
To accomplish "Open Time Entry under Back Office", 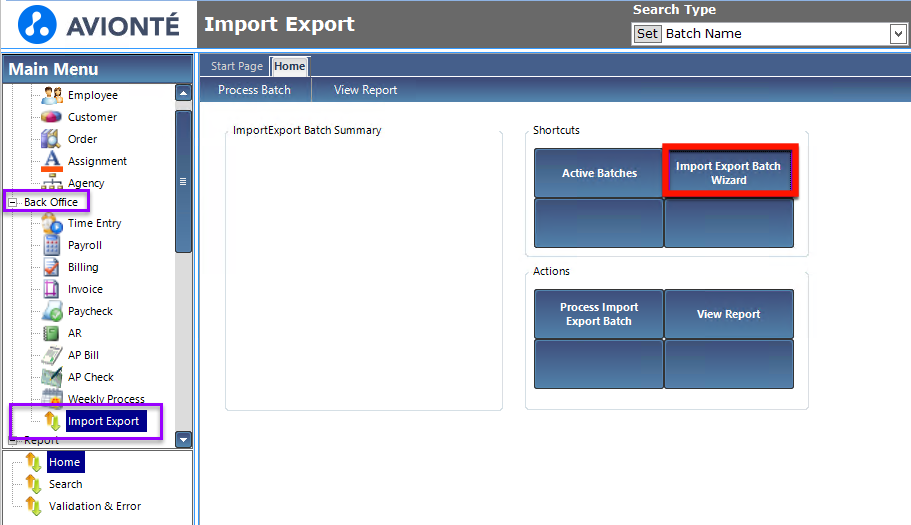I will [95, 223].
